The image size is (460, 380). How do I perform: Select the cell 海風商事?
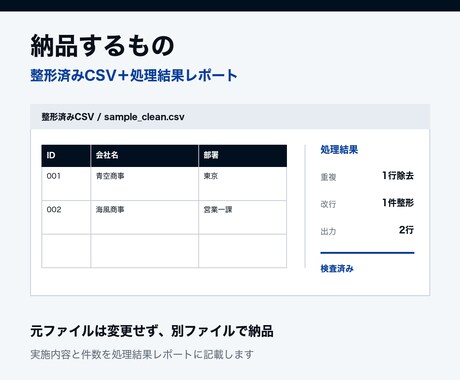[144, 217]
